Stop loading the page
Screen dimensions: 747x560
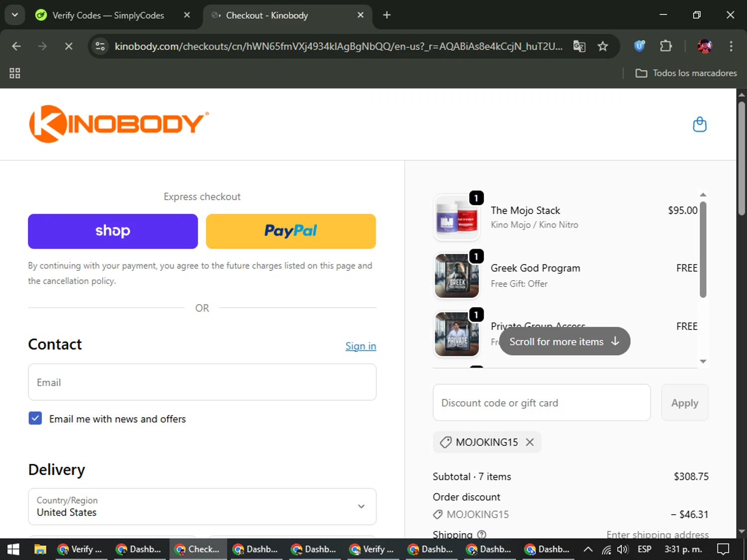[x=69, y=46]
